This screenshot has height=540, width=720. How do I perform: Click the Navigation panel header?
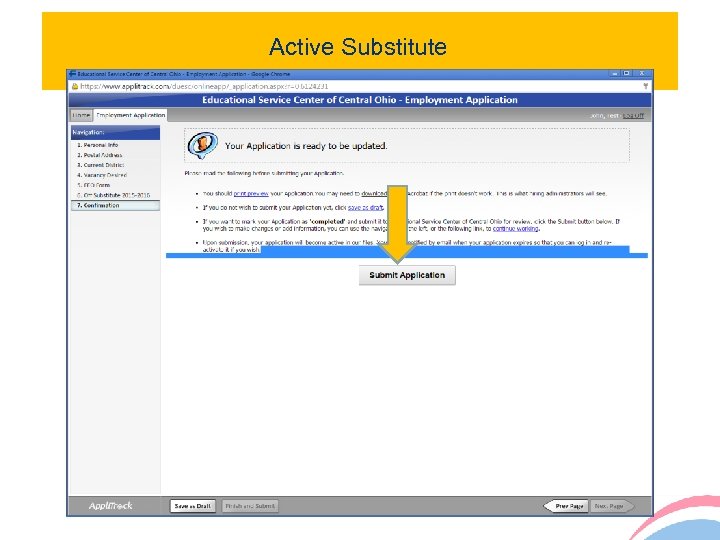tap(115, 132)
